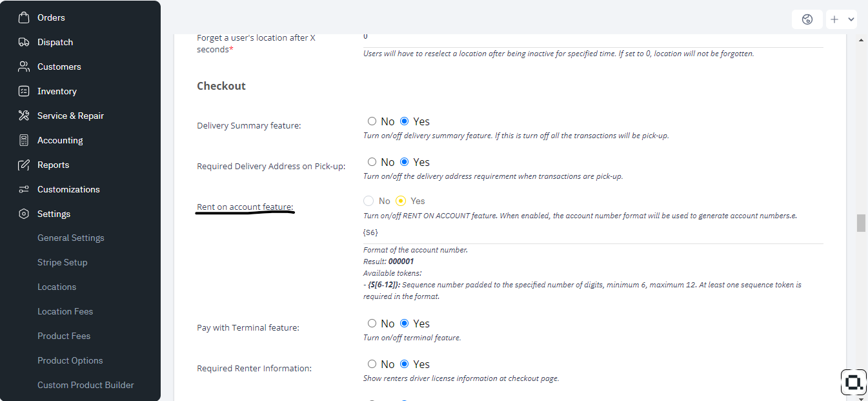Set Pay with Terminal feature to No
The image size is (868, 401).
(x=372, y=323)
